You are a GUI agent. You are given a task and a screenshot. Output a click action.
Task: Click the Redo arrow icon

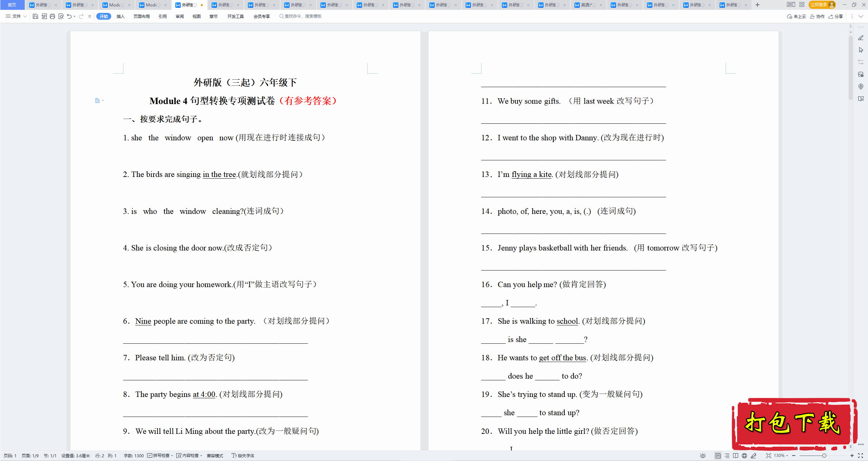(x=81, y=16)
